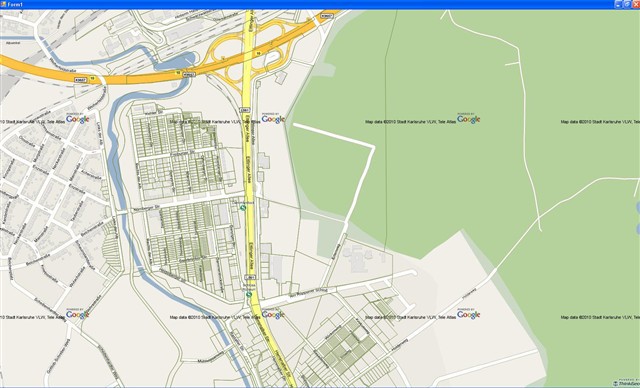Close the Form1 map window
Viewport: 640px width, 388px height.
pos(636,4)
